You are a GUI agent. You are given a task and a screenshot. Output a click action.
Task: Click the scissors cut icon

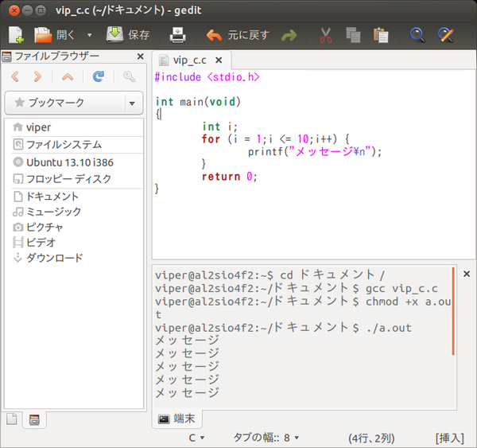(x=325, y=35)
